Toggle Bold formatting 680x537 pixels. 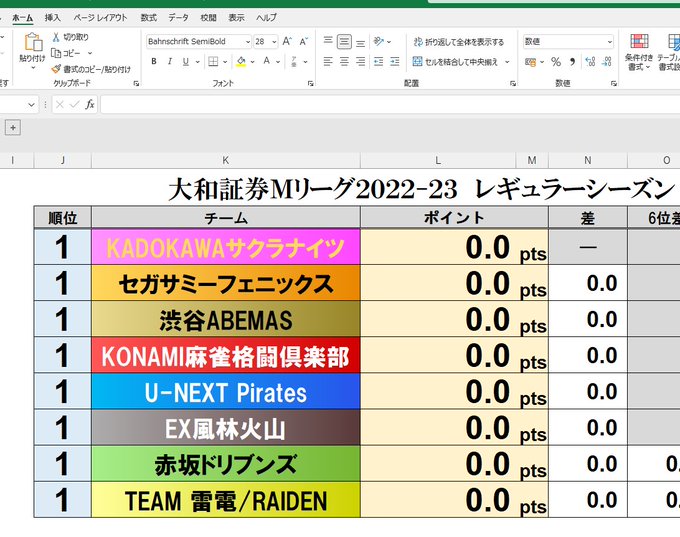click(154, 62)
